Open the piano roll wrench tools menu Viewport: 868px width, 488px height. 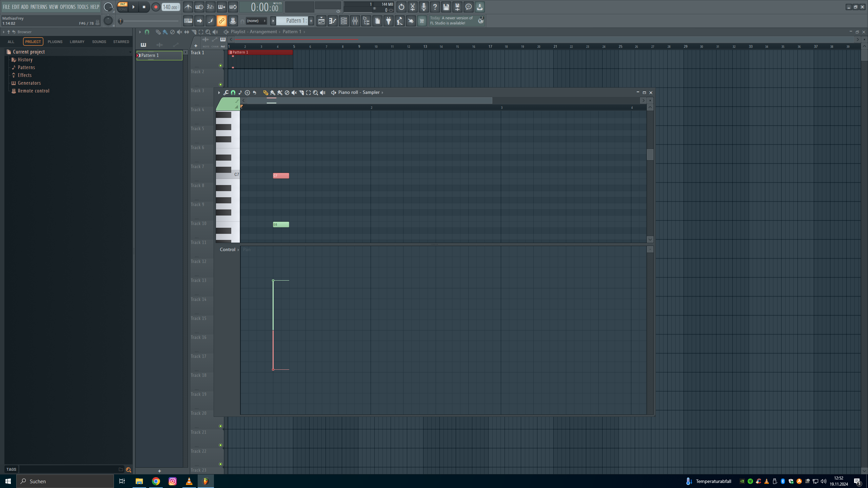pos(226,93)
